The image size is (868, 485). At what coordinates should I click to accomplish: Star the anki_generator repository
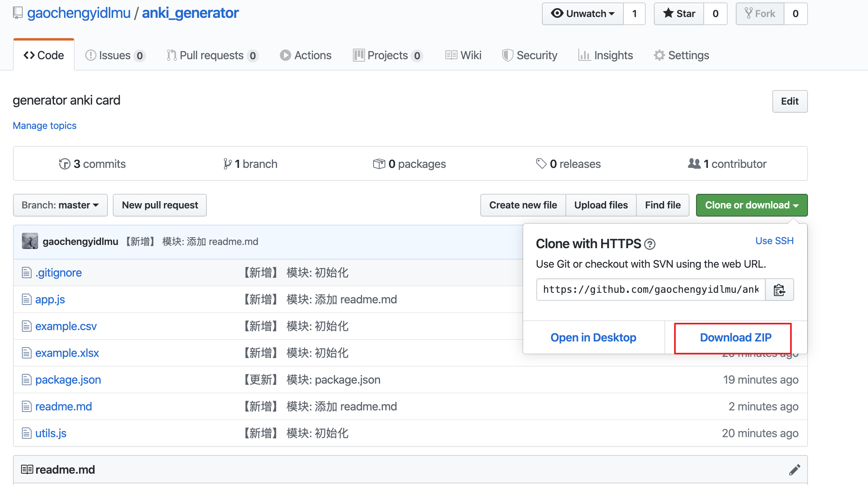[679, 14]
